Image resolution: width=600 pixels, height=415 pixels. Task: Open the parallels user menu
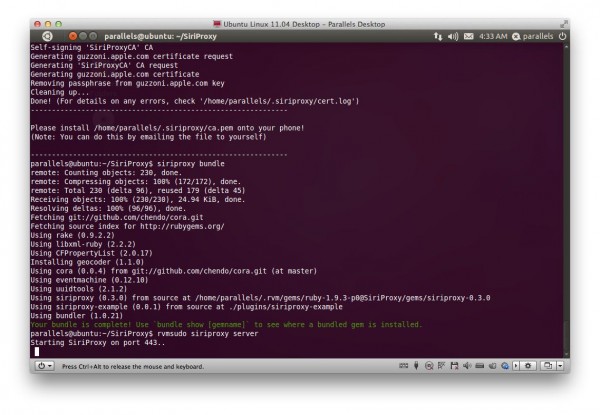pos(533,36)
